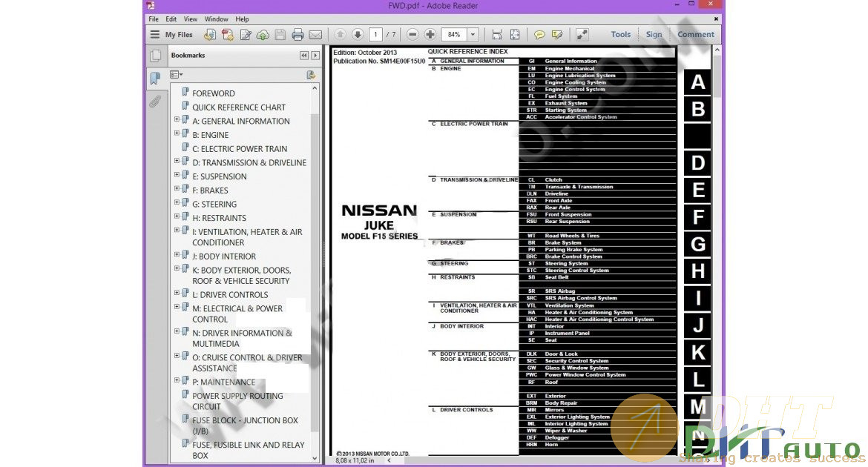The height and width of the screenshot is (467, 868).
Task: Collapse the Bookmarks pane double-arrow button
Action: pyautogui.click(x=304, y=56)
